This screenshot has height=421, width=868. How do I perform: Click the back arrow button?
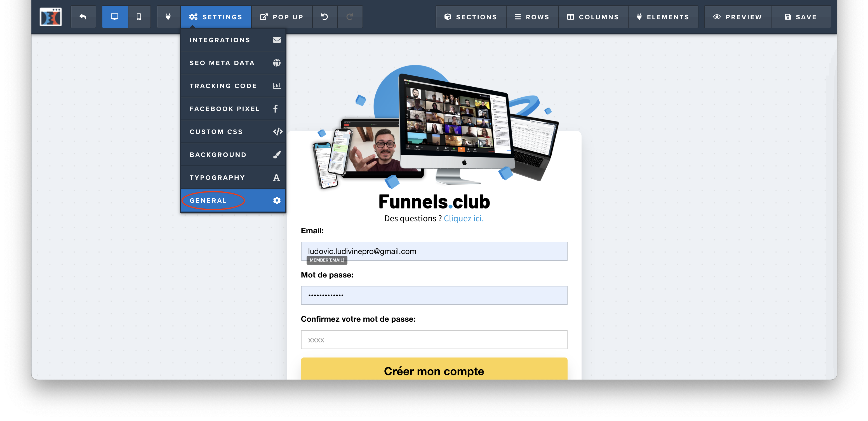[83, 17]
